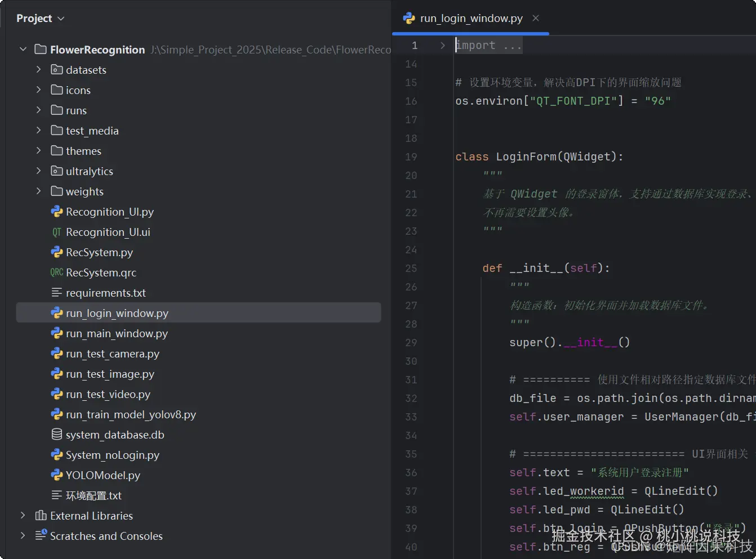
Task: Expand the datasets folder
Action: coord(39,70)
